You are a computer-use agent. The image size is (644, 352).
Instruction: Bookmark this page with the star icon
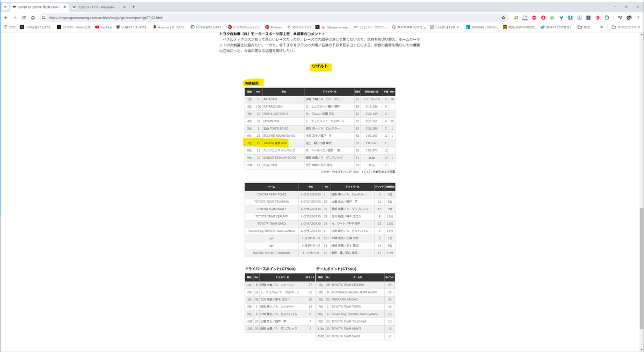coord(503,17)
